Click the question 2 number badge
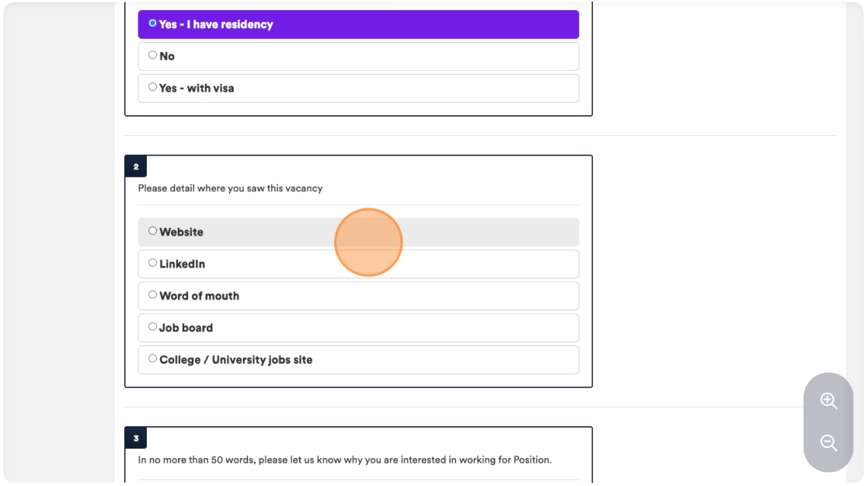This screenshot has height=486, width=868. [136, 166]
